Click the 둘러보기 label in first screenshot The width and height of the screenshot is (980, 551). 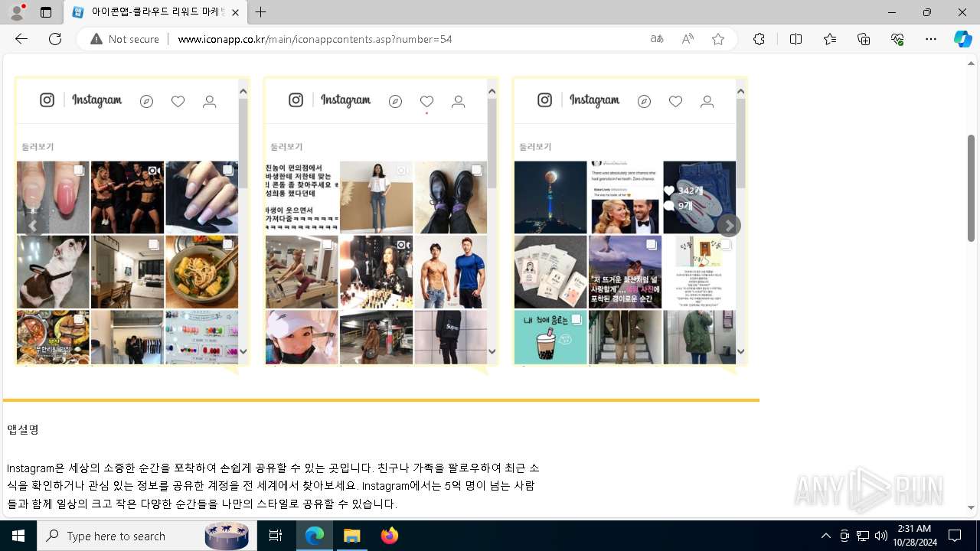tap(38, 147)
